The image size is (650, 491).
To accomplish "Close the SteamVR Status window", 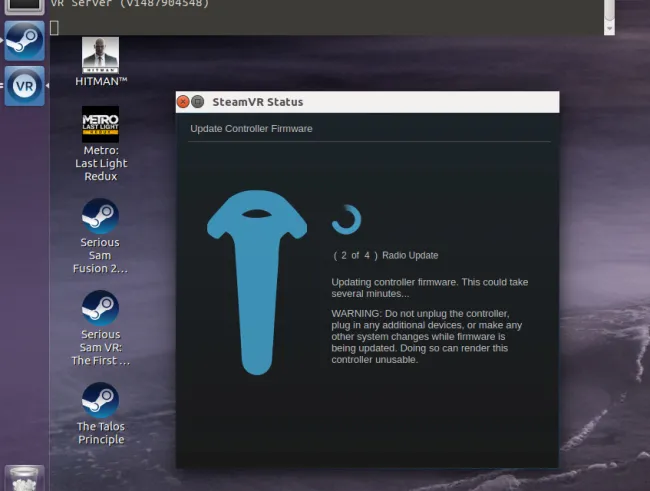I will pyautogui.click(x=183, y=102).
